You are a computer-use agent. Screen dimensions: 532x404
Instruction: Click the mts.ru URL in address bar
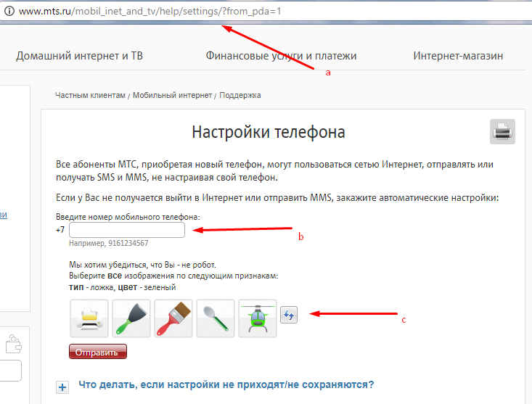[150, 11]
